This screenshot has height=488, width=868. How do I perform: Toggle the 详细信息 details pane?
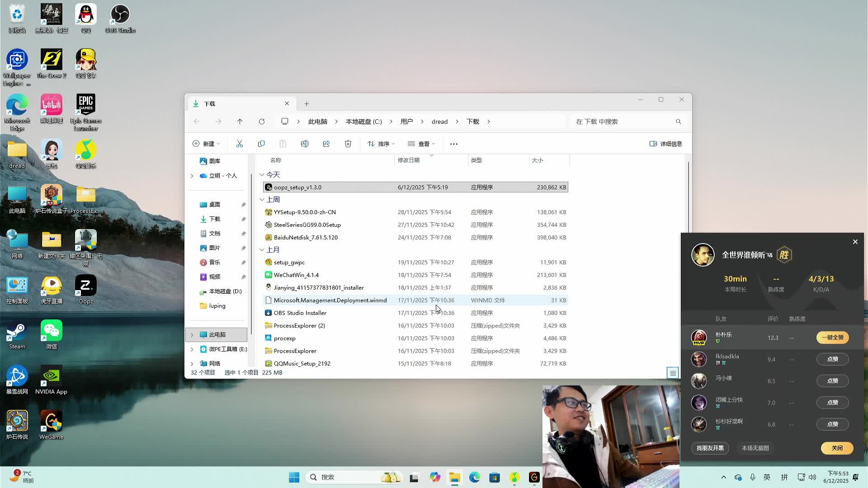click(666, 144)
